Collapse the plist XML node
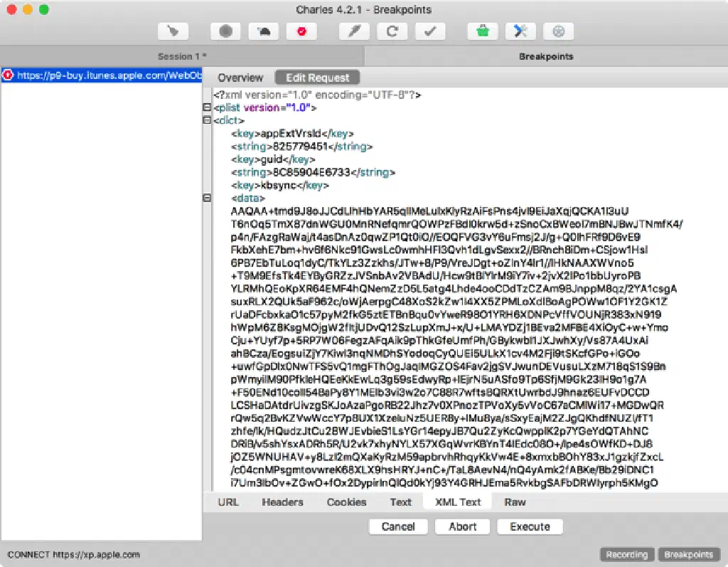728x567 pixels. tap(208, 108)
